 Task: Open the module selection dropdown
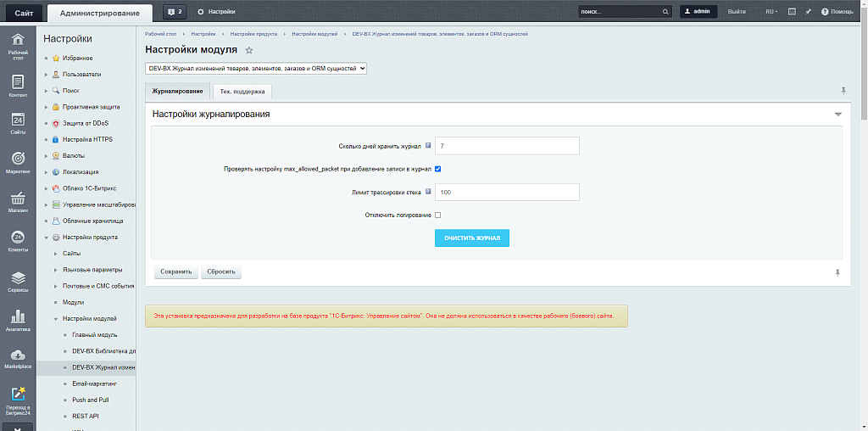click(x=256, y=68)
